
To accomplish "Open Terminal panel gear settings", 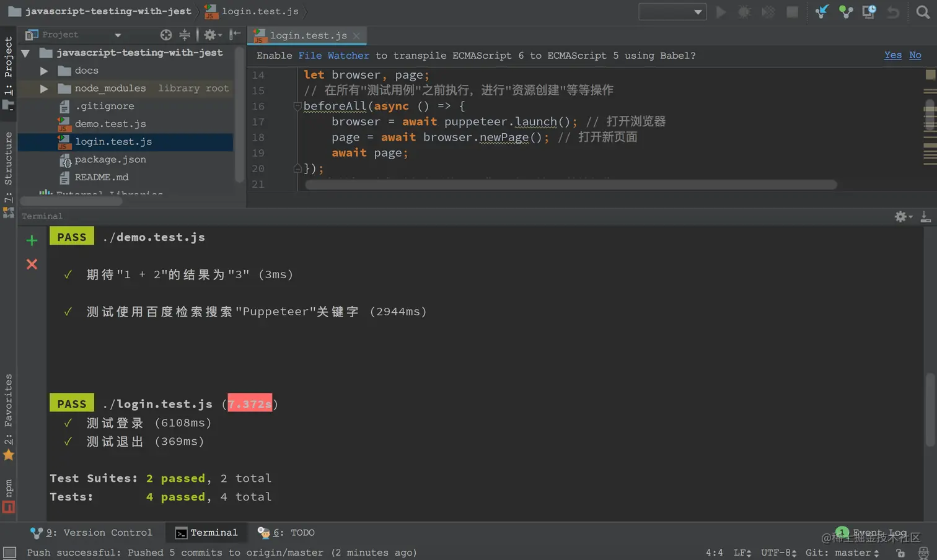I will [x=903, y=216].
